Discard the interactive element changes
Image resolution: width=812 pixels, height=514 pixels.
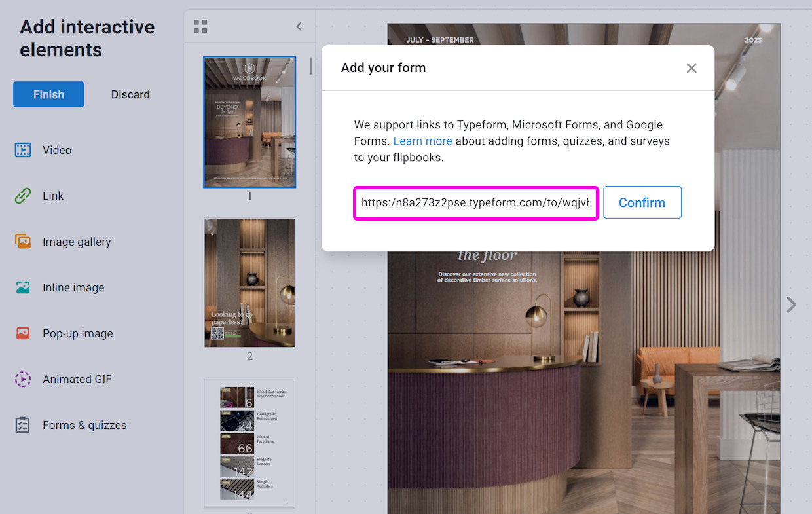click(x=130, y=94)
